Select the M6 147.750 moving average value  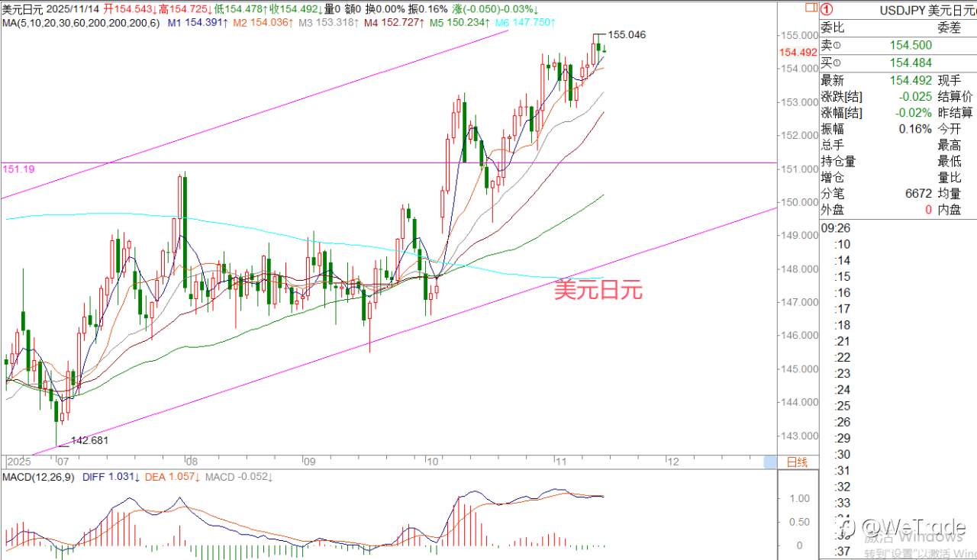[526, 23]
